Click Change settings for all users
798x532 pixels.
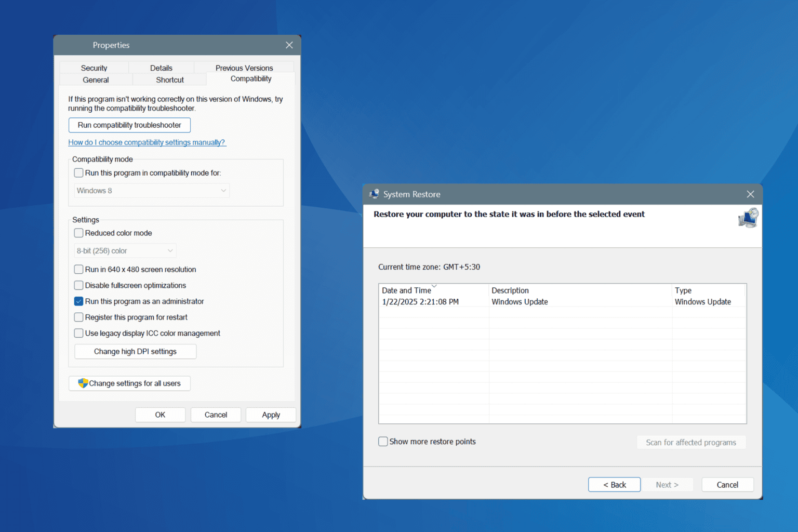[x=129, y=383]
